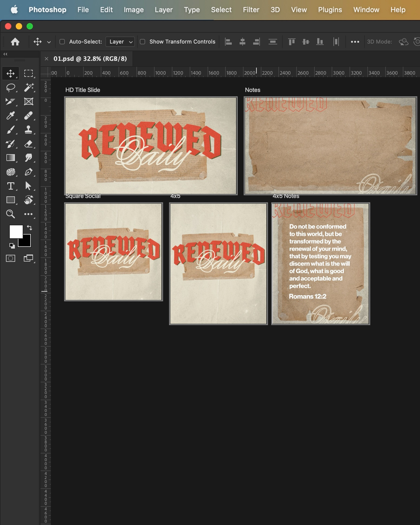The image size is (420, 525).
Task: Activate the Horizontal Type tool
Action: tap(11, 186)
